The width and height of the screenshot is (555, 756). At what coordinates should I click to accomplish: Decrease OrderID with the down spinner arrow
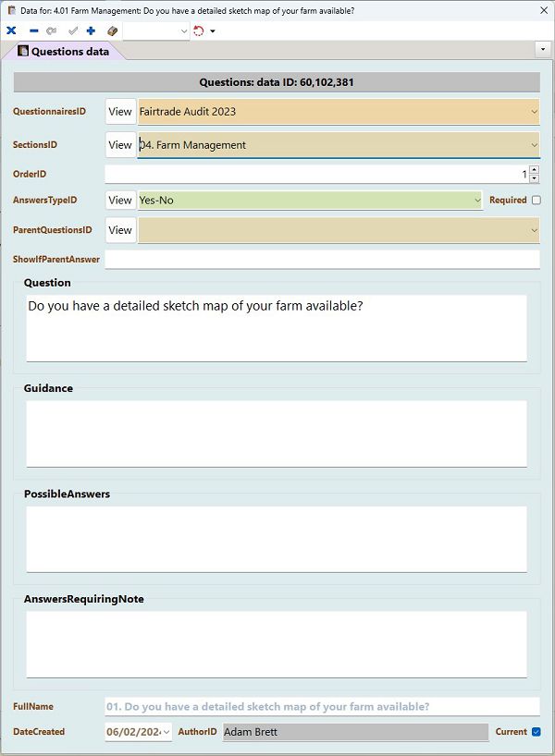point(535,178)
